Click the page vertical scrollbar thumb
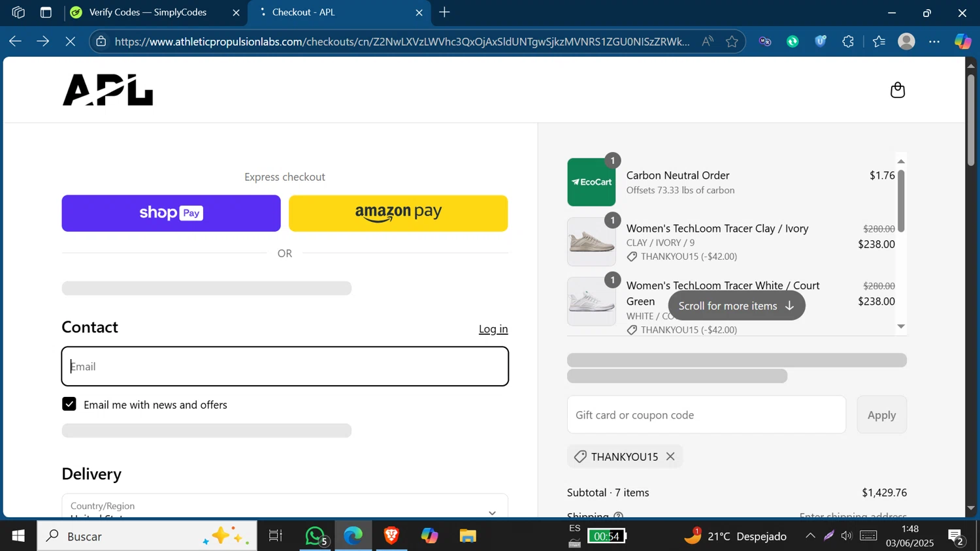The height and width of the screenshot is (551, 980). [971, 119]
